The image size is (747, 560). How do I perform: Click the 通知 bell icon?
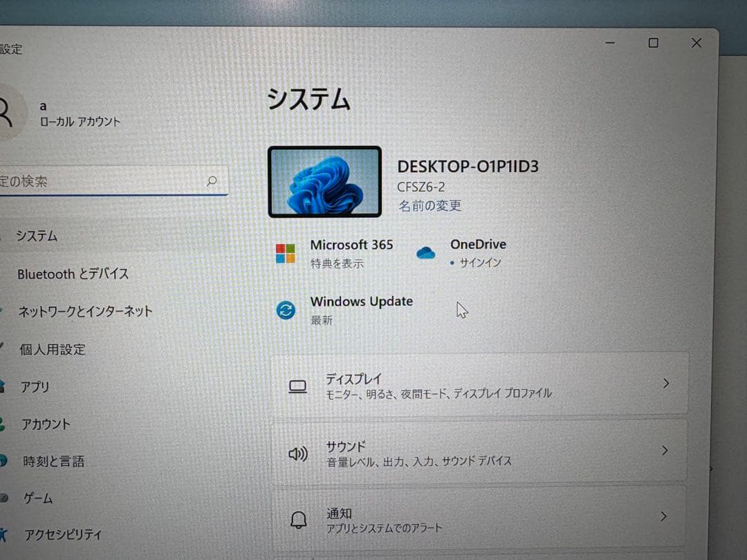[x=299, y=519]
